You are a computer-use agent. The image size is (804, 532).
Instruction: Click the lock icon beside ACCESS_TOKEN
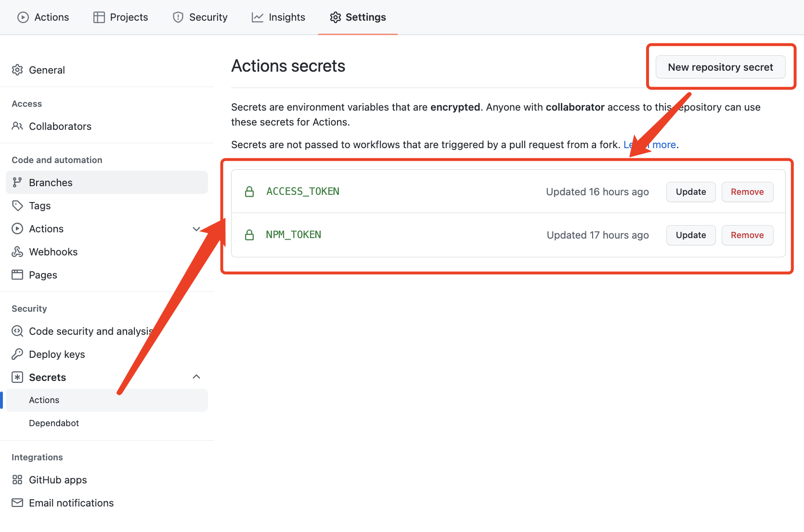tap(249, 191)
